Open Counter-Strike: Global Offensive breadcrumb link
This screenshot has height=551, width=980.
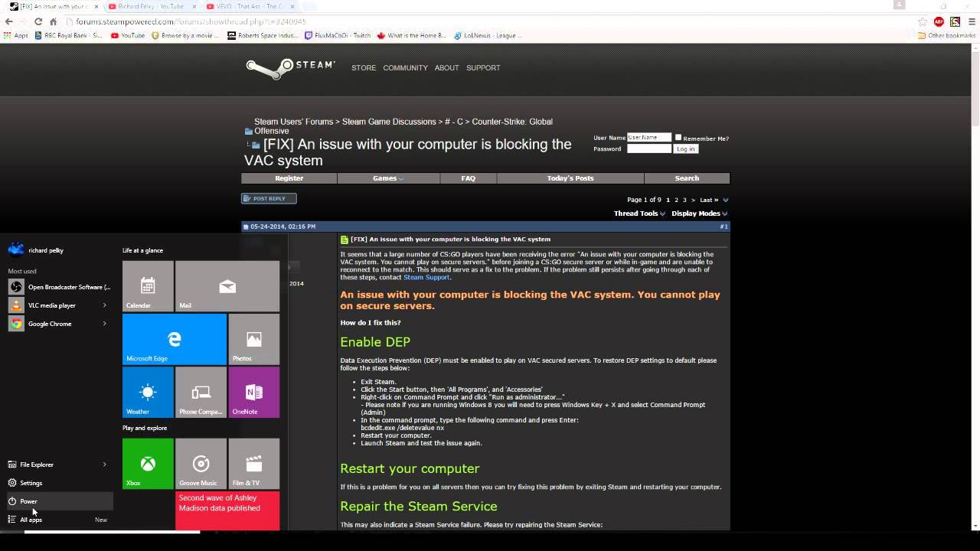(403, 126)
